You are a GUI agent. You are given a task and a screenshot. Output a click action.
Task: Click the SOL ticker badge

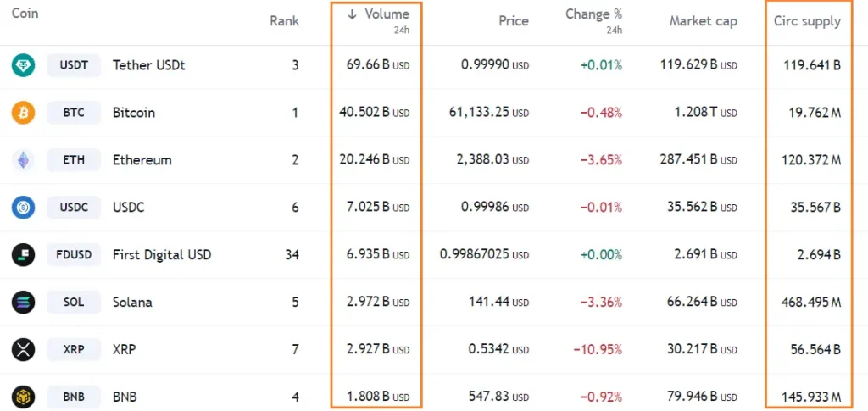74,302
